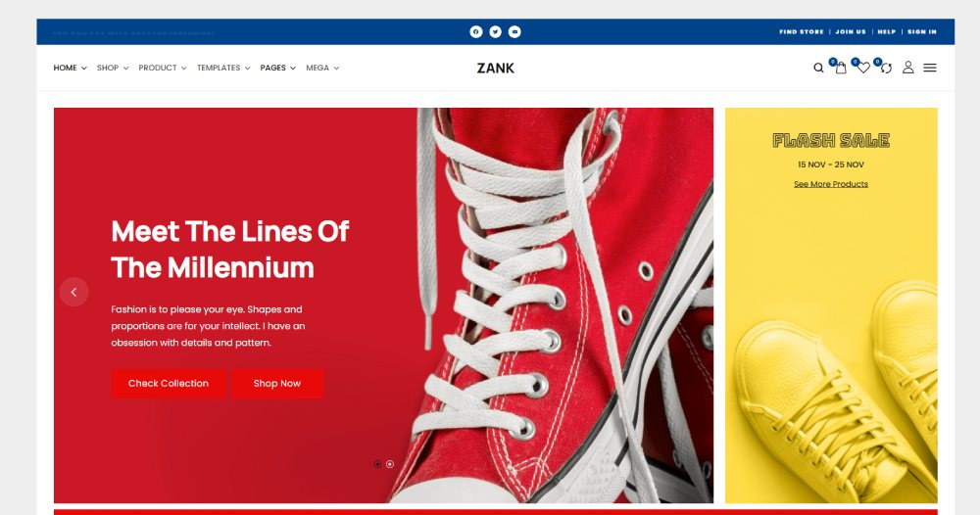
Task: Open the hamburger menu icon
Action: point(930,68)
